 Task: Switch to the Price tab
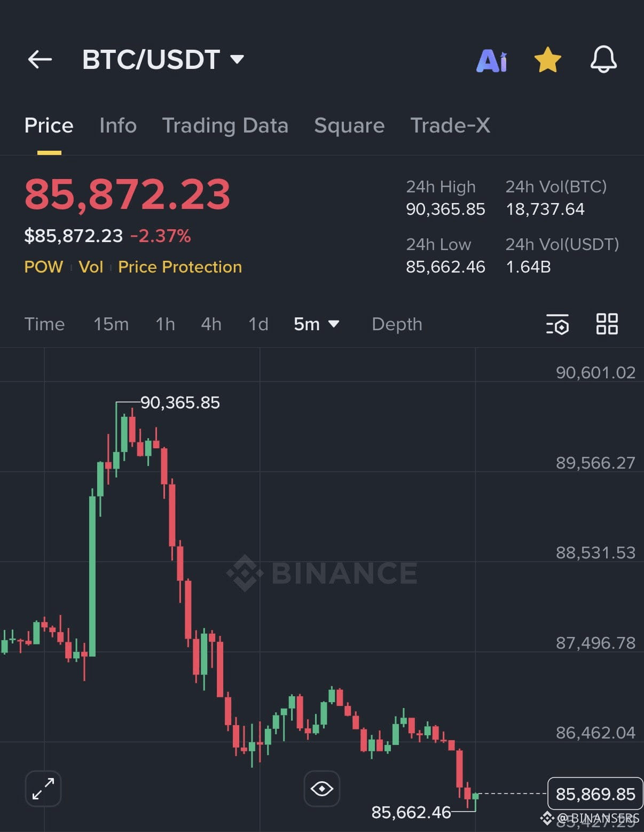49,126
